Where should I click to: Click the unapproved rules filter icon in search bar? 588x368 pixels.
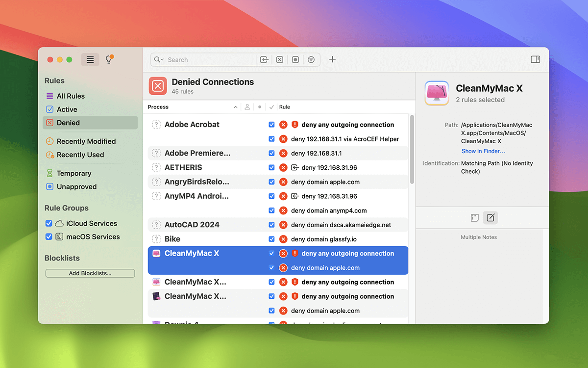click(295, 59)
